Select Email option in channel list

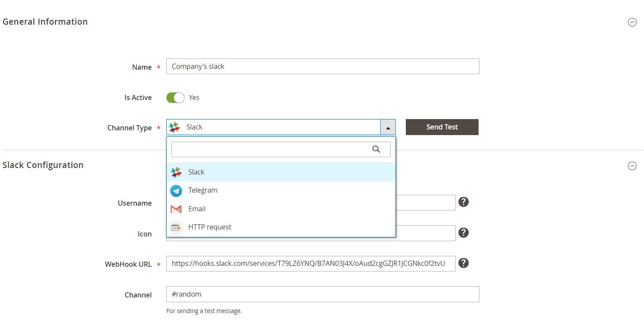(x=197, y=209)
